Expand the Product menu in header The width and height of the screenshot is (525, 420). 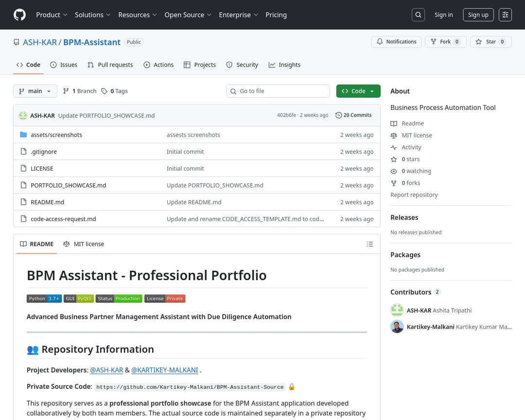click(52, 15)
